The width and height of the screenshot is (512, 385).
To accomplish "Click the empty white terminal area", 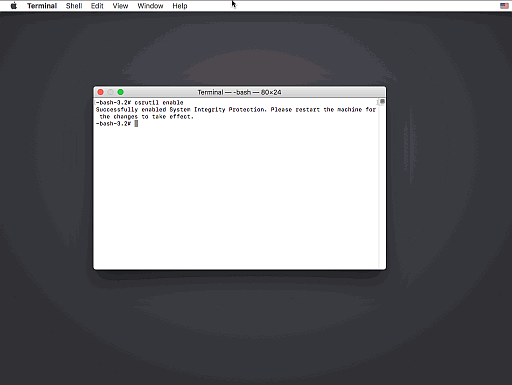I will click(x=236, y=197).
